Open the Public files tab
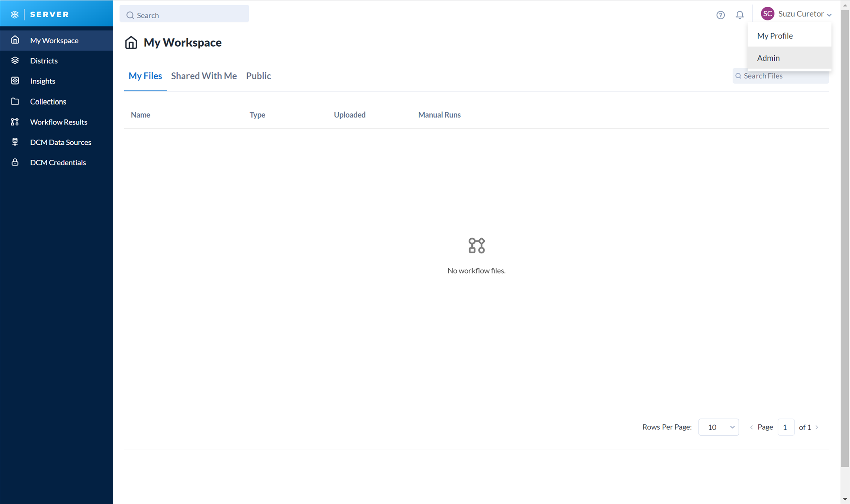The image size is (850, 504). pyautogui.click(x=258, y=76)
